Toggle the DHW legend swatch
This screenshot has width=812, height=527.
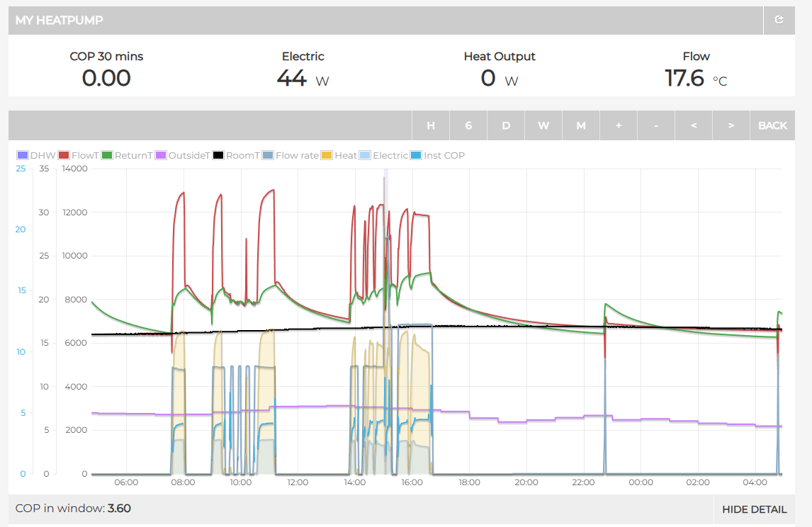[22, 155]
